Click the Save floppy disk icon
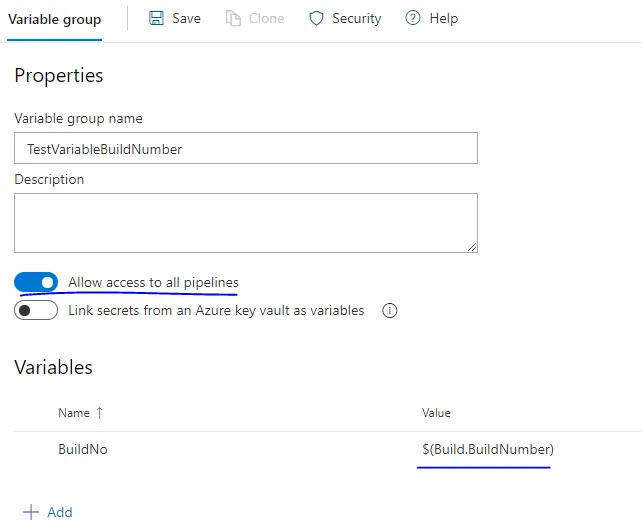 tap(157, 18)
